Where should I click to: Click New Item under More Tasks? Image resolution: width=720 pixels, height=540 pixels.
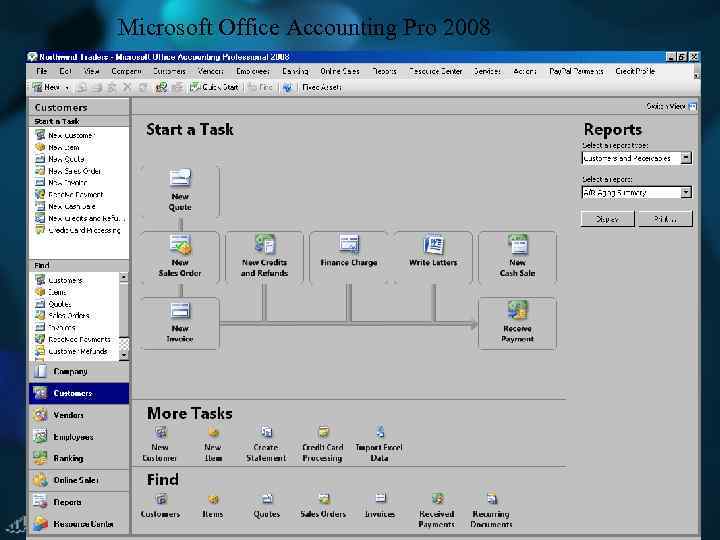pos(213,444)
